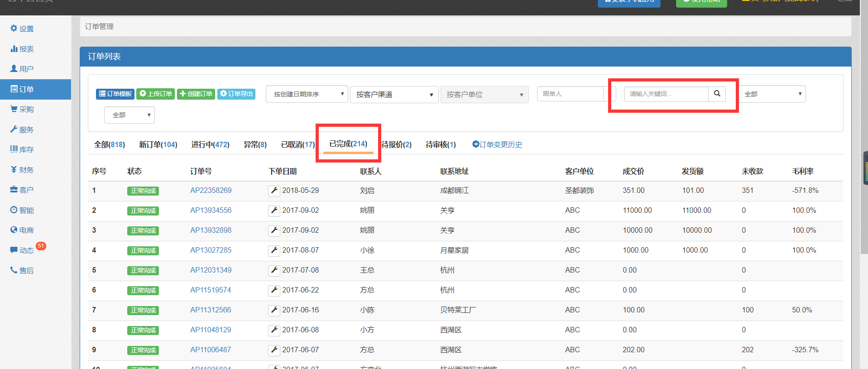Open 全部 dropdown below 订单模板 button
This screenshot has height=369, width=868.
[129, 115]
